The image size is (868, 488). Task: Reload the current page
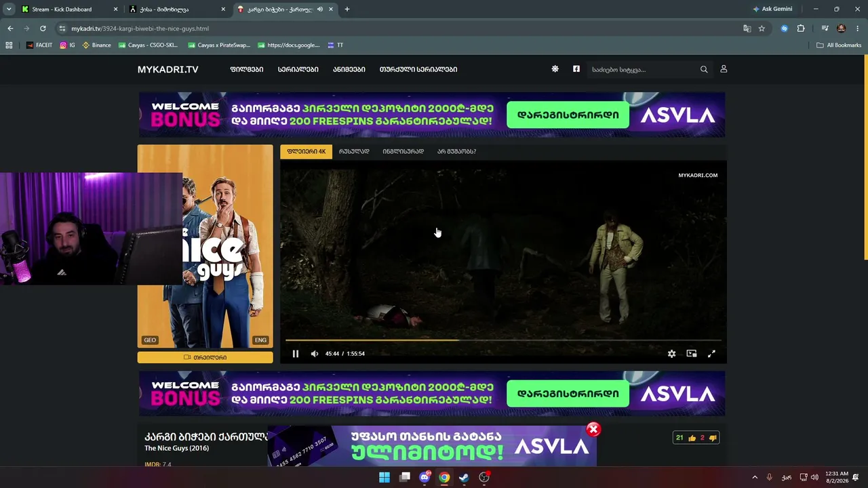pyautogui.click(x=43, y=28)
